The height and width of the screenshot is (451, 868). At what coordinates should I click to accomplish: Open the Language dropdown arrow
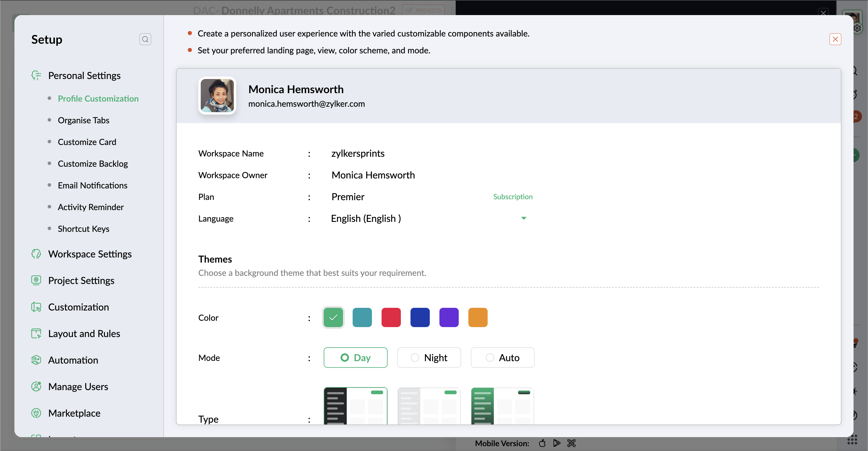(523, 218)
